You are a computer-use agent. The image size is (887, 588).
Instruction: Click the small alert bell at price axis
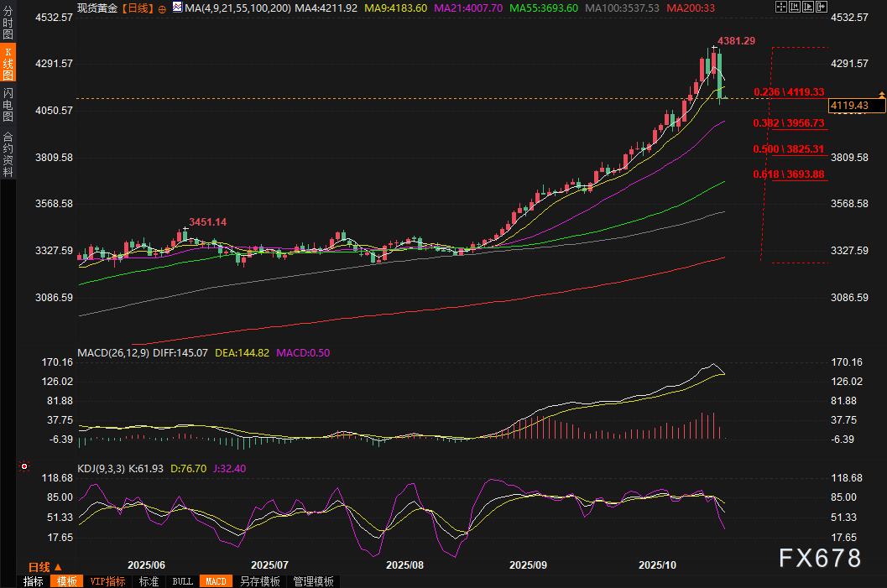click(880, 93)
